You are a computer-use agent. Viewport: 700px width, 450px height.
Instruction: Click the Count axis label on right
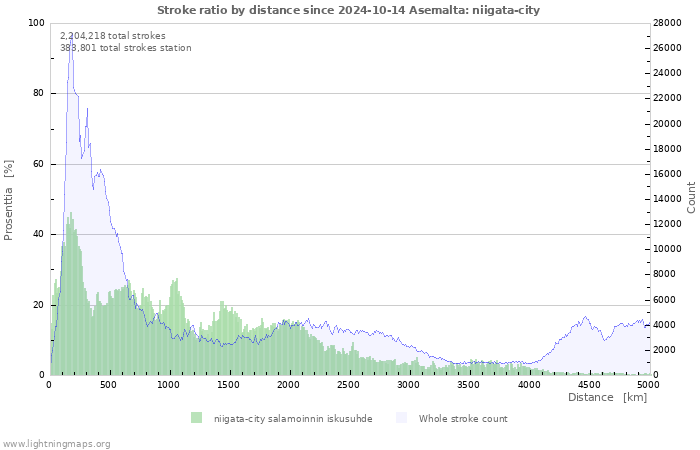[x=691, y=198]
